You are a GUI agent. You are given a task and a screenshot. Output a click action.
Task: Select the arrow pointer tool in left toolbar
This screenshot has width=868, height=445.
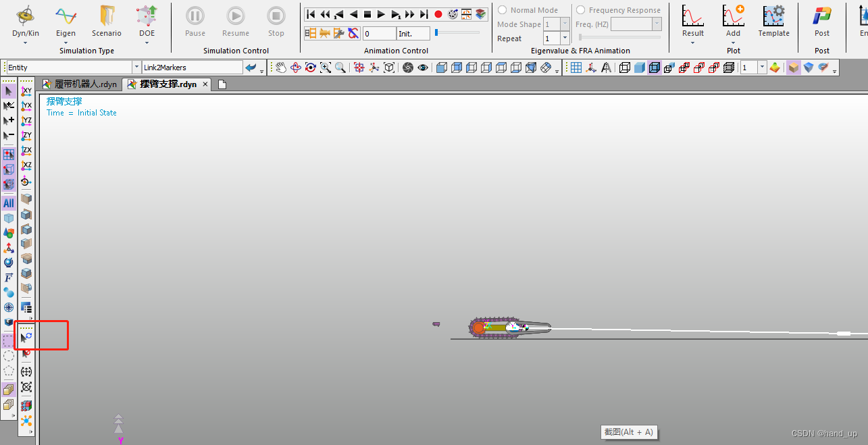click(x=9, y=91)
